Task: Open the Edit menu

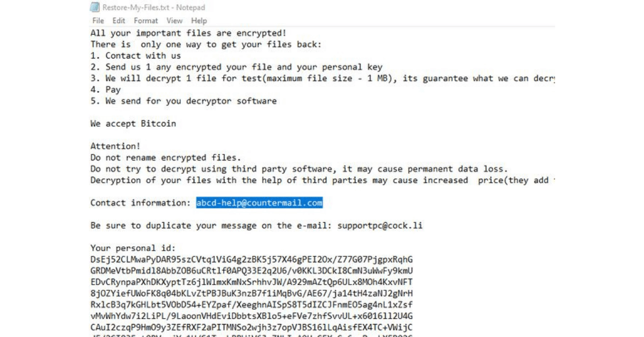Action: point(119,20)
